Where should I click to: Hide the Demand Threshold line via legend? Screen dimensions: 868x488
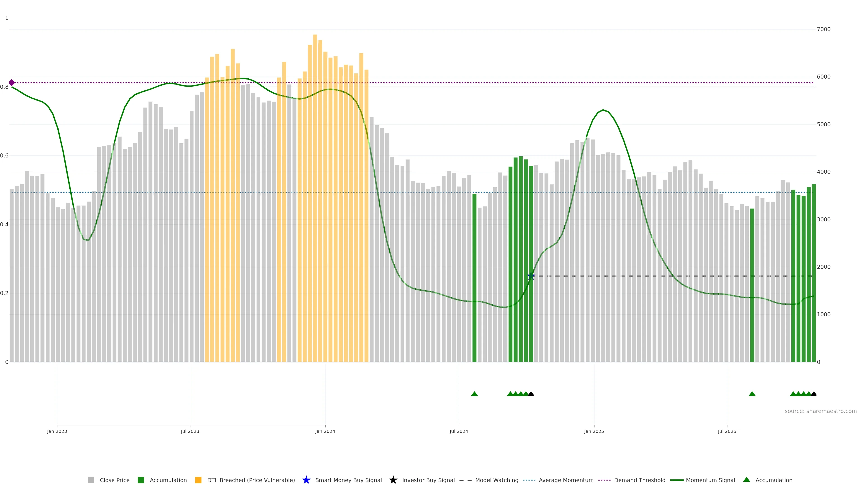639,480
